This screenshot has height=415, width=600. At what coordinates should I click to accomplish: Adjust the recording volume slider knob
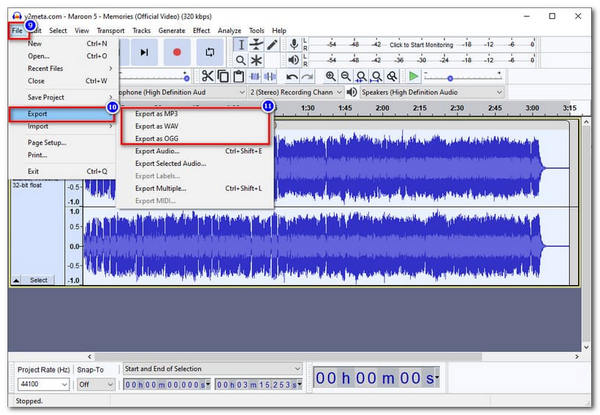186,78
